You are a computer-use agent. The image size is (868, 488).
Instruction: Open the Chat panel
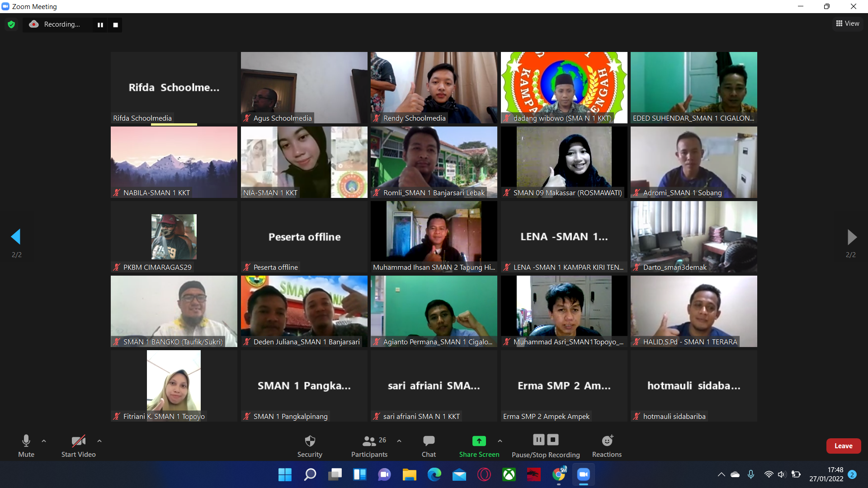[x=429, y=446]
